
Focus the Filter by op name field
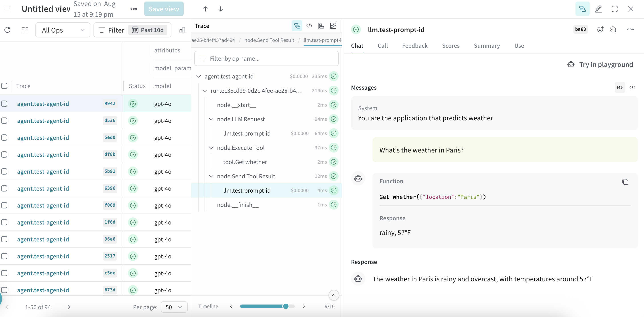[x=266, y=59]
